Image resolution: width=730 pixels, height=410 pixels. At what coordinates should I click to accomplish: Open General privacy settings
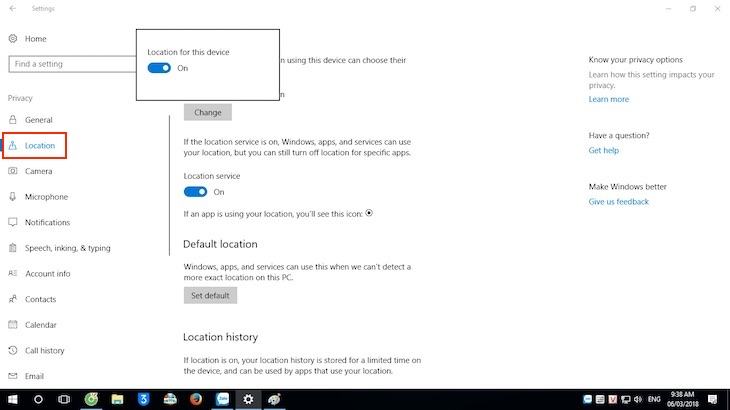(39, 120)
